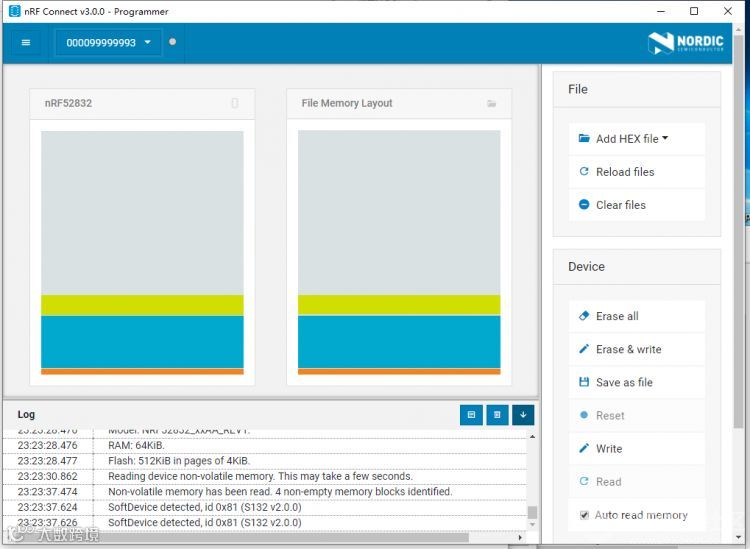Viewport: 750px width, 549px height.
Task: Click the Add HEX file folder icon
Action: 584,138
